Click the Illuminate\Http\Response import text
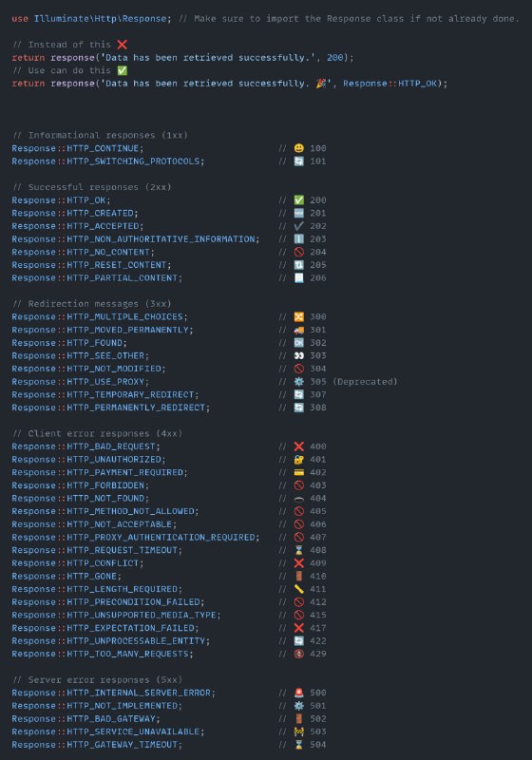 coord(101,18)
